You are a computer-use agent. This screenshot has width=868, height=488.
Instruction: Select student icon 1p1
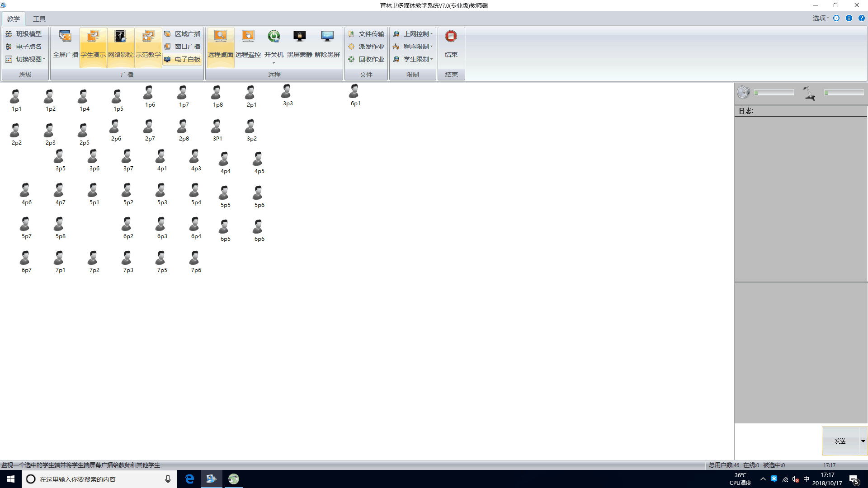pos(16,96)
